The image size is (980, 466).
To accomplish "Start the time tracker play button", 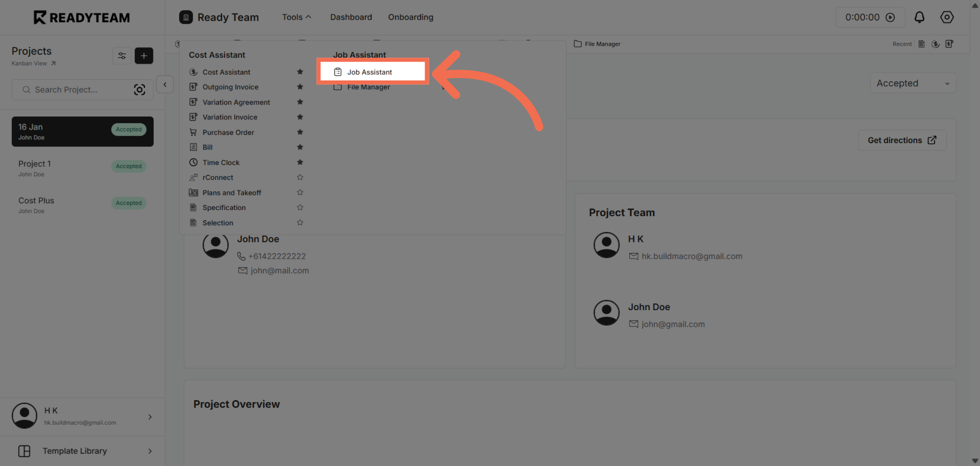I will pos(891,17).
